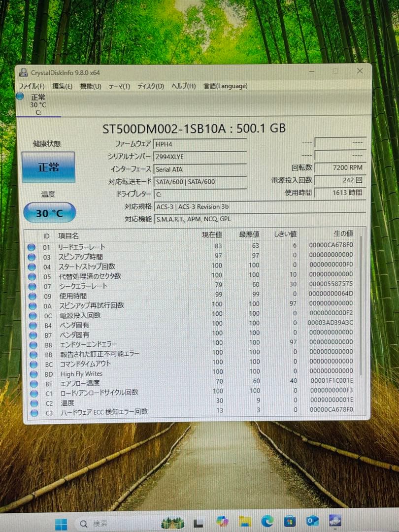Open the ヘルプ(H) menu
The width and height of the screenshot is (399, 532).
[184, 86]
